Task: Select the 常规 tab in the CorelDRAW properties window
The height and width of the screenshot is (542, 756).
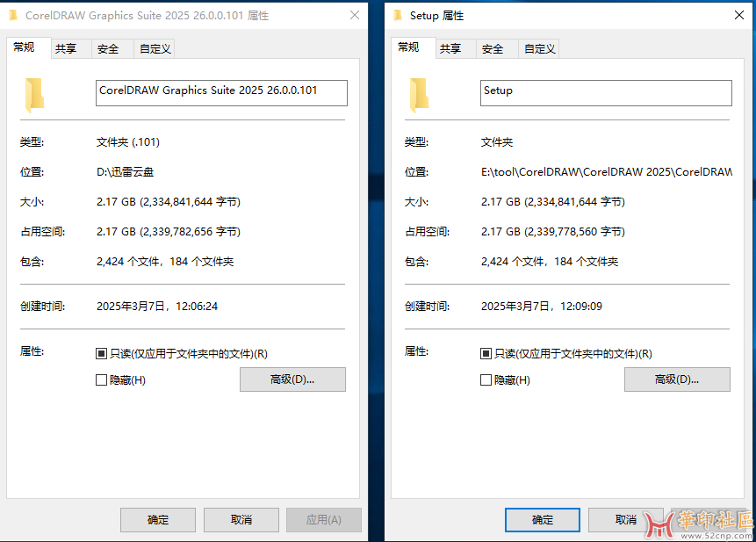Action: (x=28, y=47)
